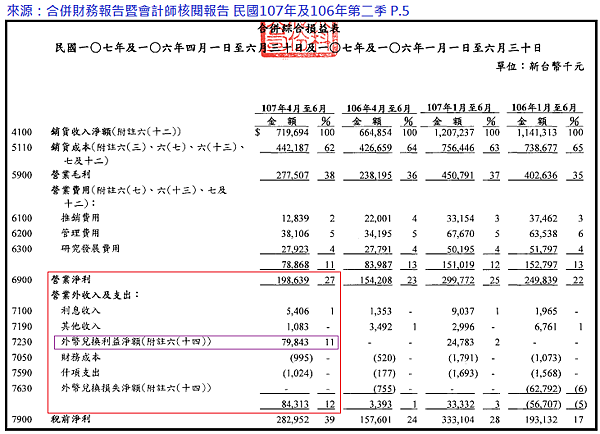This screenshot has height=434, width=600.
Task: Click 106 Q2 pre-tax income 157,601
Action: pyautogui.click(x=375, y=420)
